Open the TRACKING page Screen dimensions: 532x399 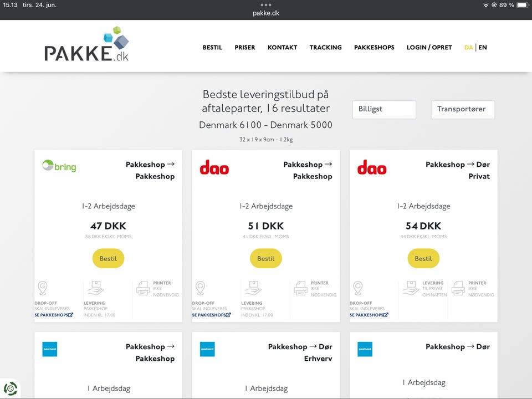coord(325,48)
